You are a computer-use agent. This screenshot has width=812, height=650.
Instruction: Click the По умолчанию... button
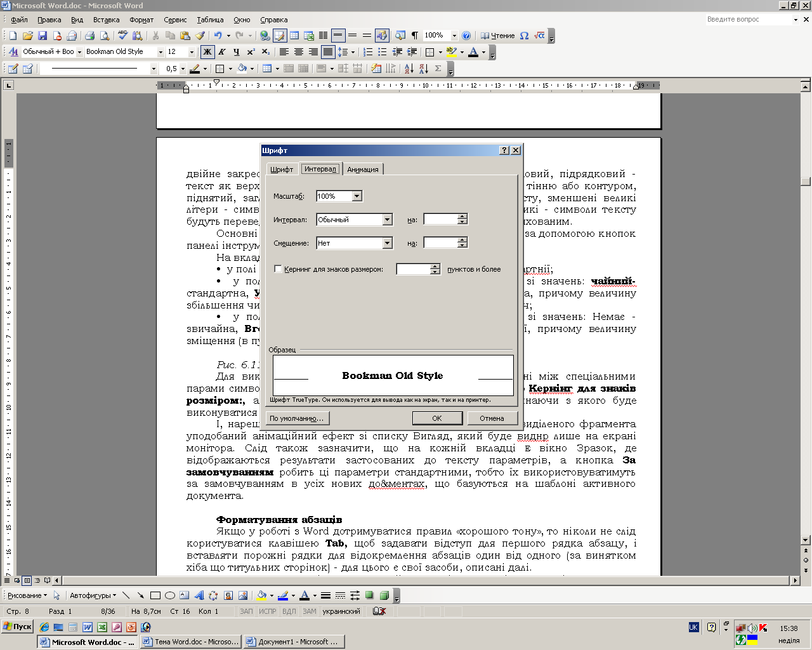click(297, 418)
